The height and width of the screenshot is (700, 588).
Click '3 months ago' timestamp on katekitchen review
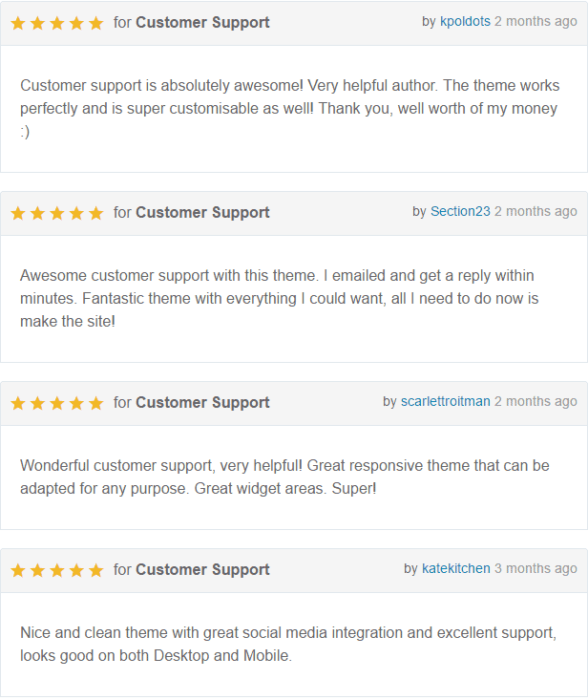(535, 568)
